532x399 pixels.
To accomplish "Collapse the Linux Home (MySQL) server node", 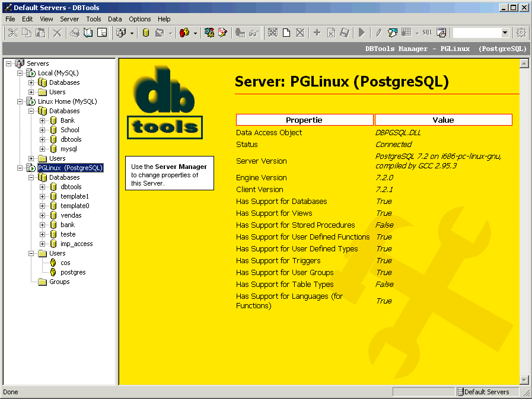I will tap(20, 101).
